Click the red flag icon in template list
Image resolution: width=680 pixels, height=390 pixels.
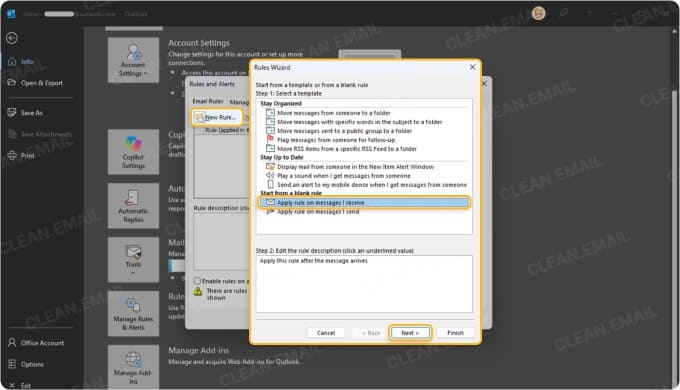[270, 139]
